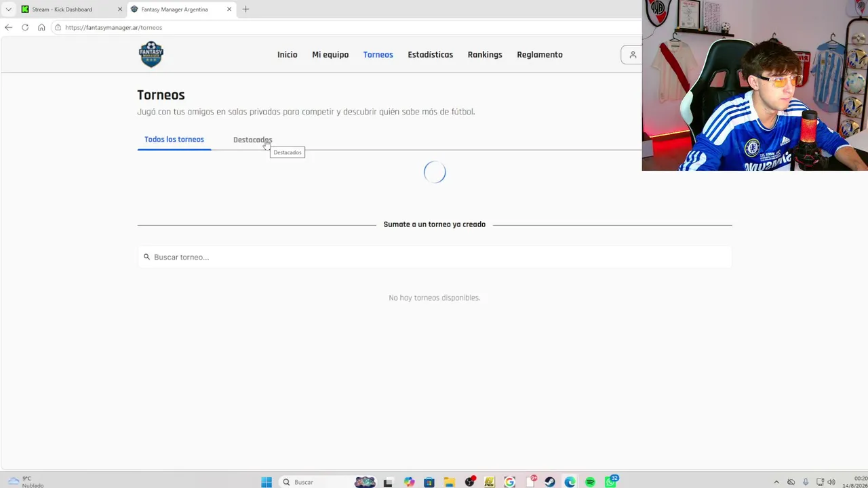Open PES game icon in taskbar

click(490, 482)
